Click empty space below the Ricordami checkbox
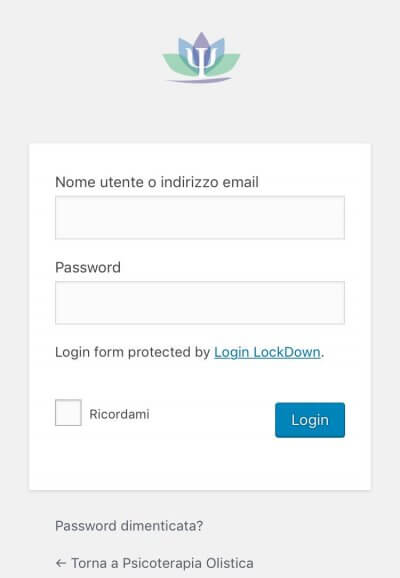This screenshot has width=400, height=578. point(68,457)
